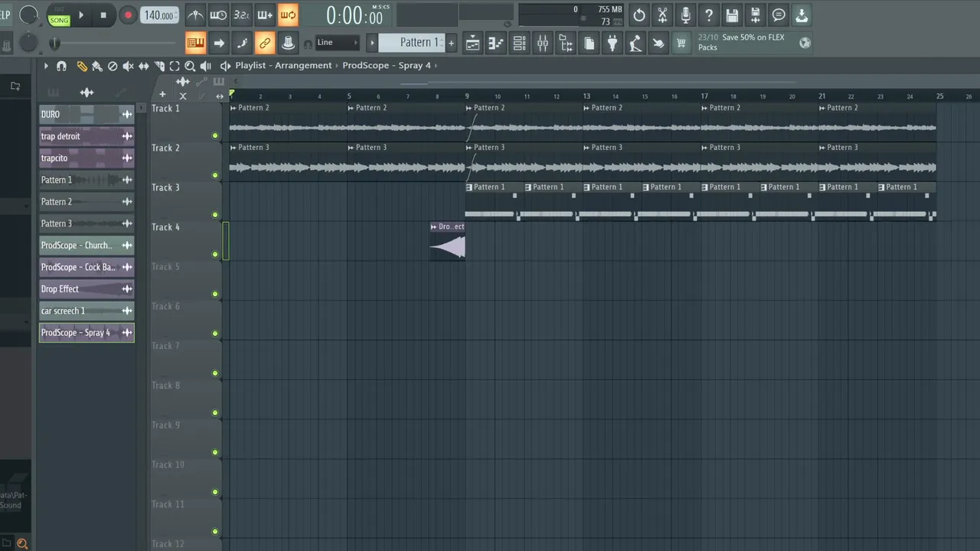Click the tempo field showing 140.000
This screenshot has height=551, width=980.
pos(158,15)
